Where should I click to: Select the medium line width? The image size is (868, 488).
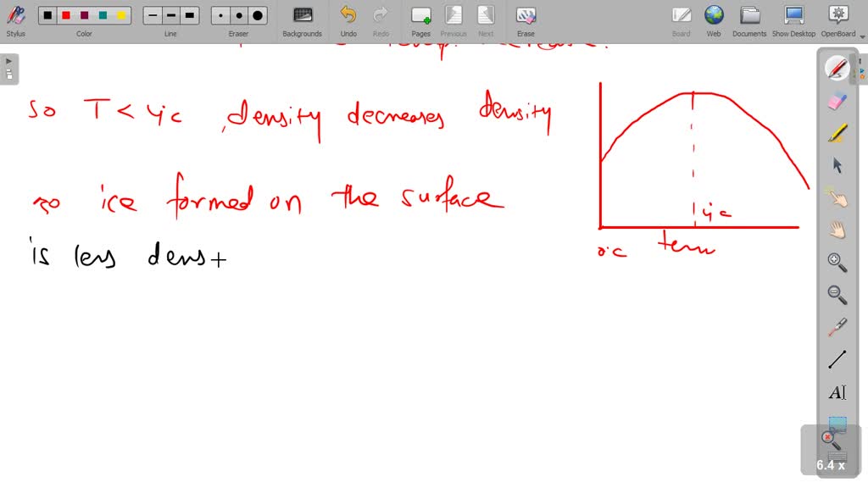[x=170, y=15]
